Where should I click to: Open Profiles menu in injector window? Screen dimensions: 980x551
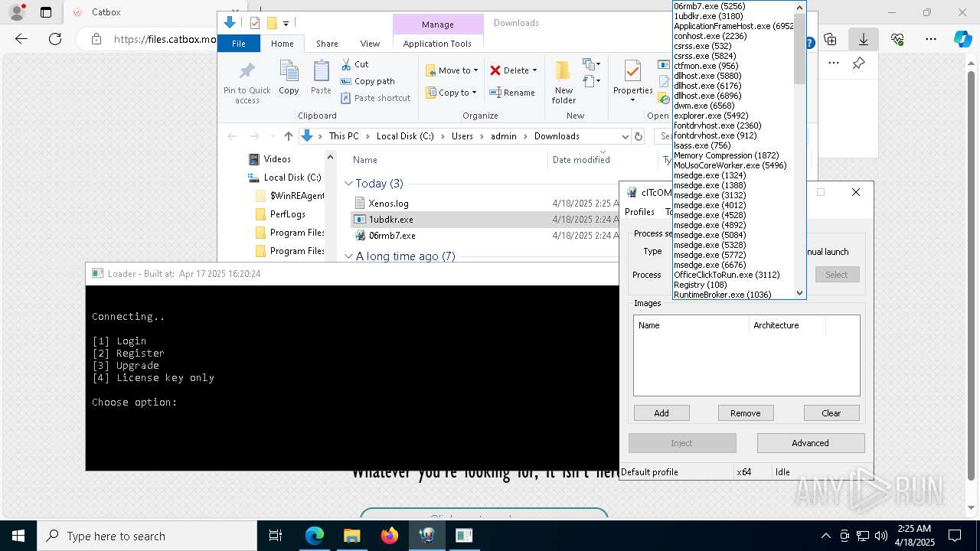[x=639, y=212]
